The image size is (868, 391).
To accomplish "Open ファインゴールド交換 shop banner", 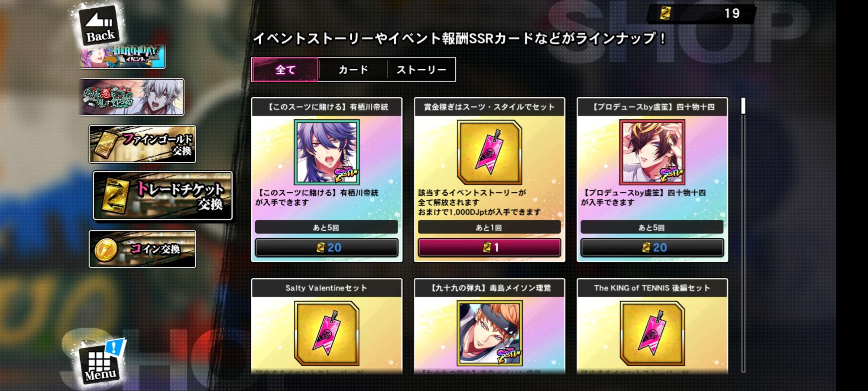I will (x=142, y=144).
